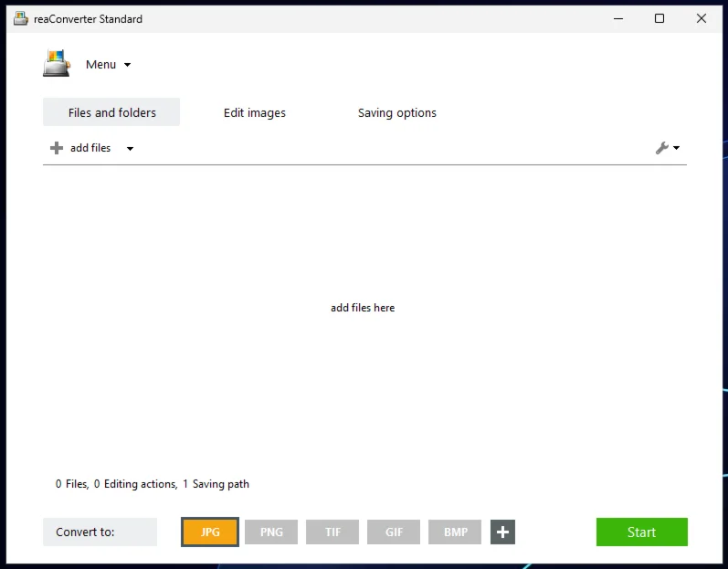Click the arrow next to Menu
Screen dimensions: 728x569
point(127,65)
